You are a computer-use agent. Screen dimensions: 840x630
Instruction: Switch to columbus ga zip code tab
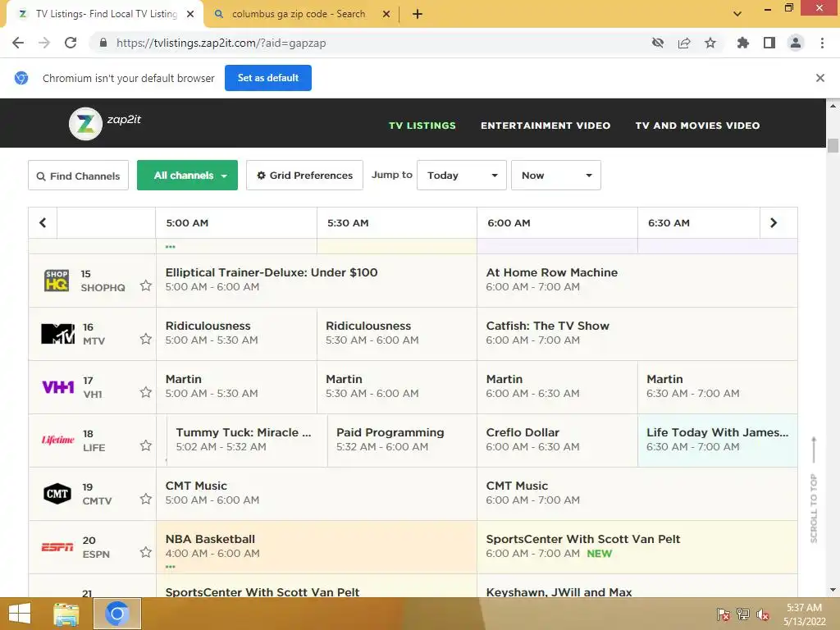(298, 14)
